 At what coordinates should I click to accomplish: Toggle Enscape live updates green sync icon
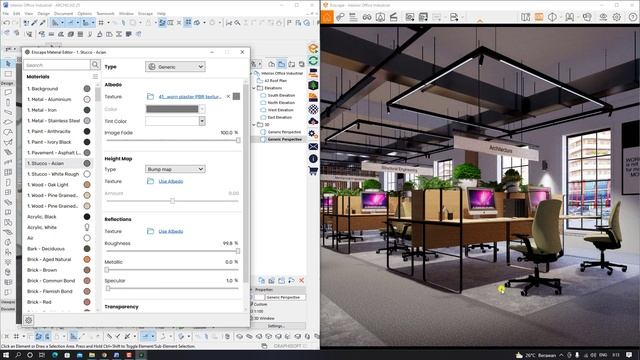pos(313,61)
